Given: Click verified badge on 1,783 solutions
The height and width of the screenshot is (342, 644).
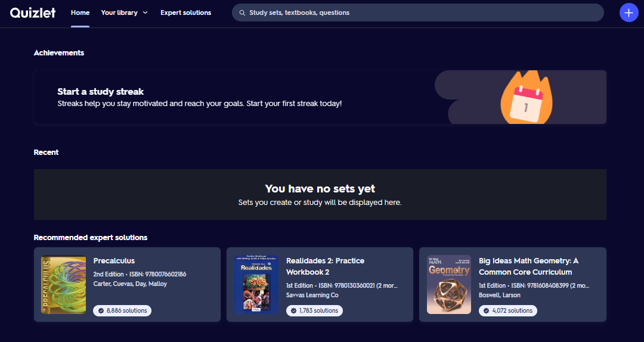Looking at the screenshot, I should [x=293, y=311].
